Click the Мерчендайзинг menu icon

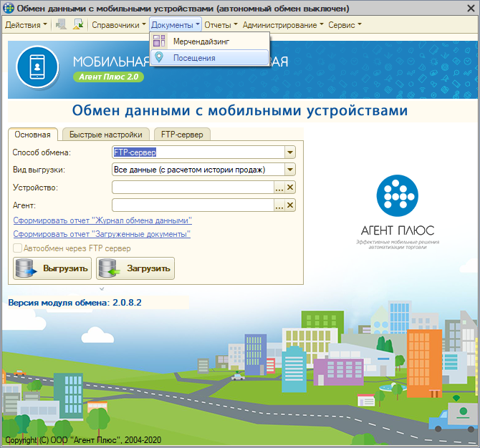coord(159,41)
